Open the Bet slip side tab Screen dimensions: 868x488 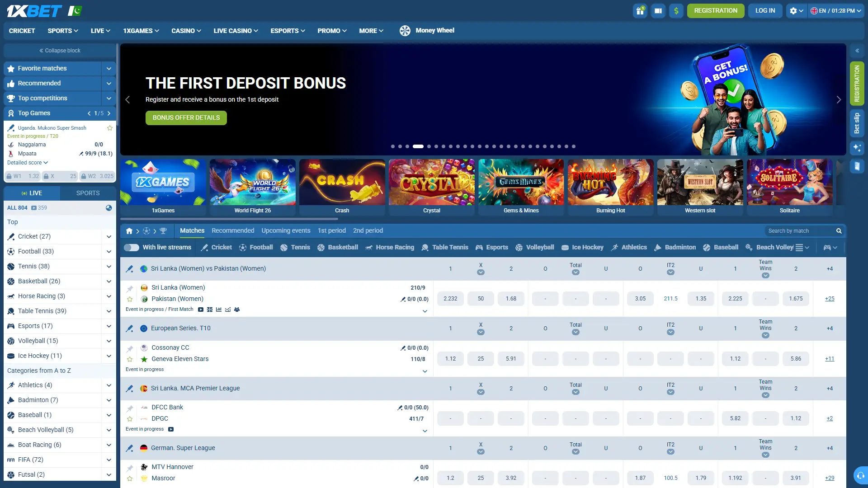(857, 123)
